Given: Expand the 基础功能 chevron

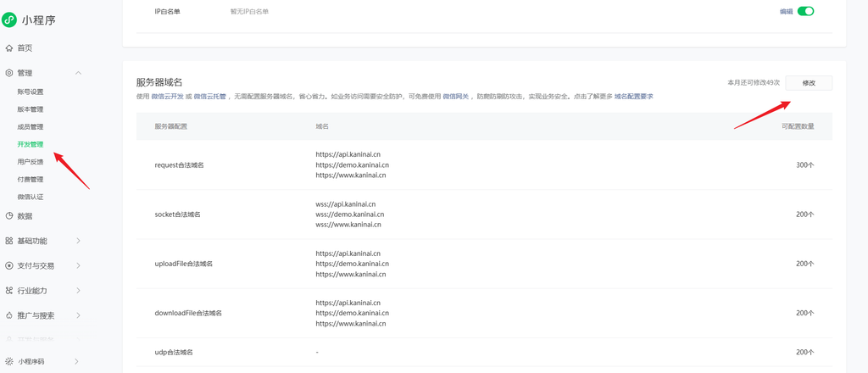Looking at the screenshot, I should click(78, 241).
